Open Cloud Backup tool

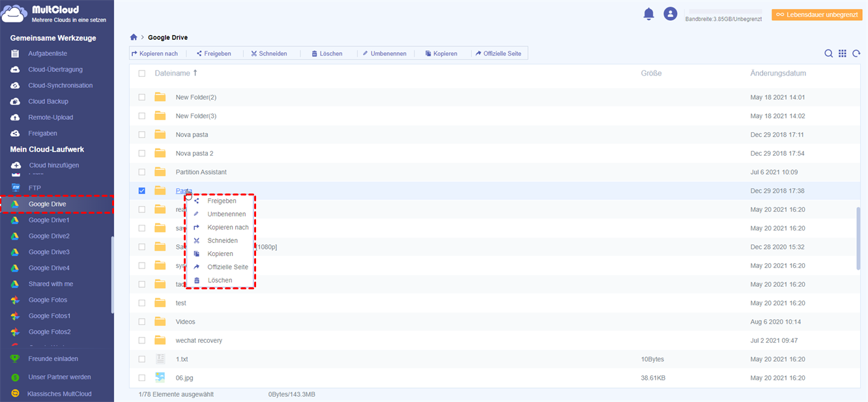click(x=48, y=101)
